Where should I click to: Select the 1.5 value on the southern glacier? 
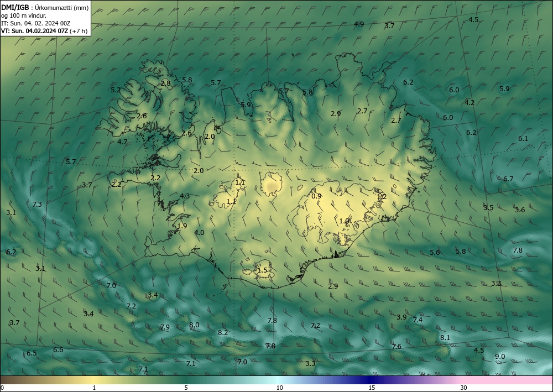[x=262, y=270]
